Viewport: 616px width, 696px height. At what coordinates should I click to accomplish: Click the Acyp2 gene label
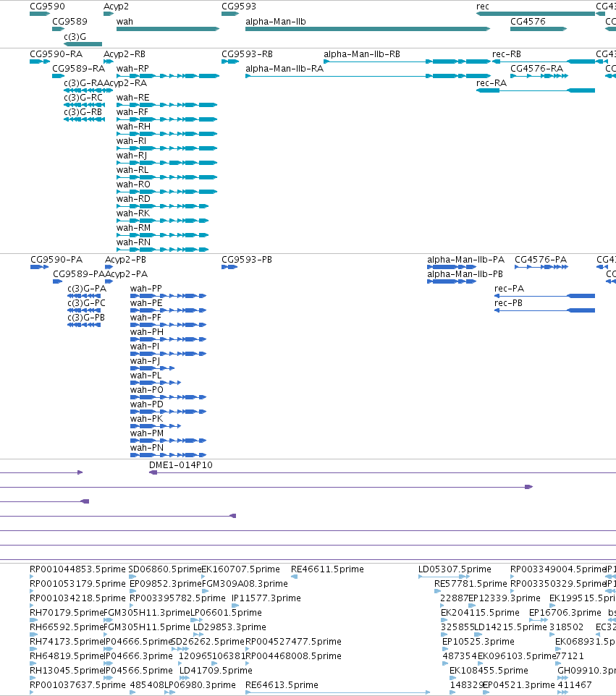click(x=116, y=7)
